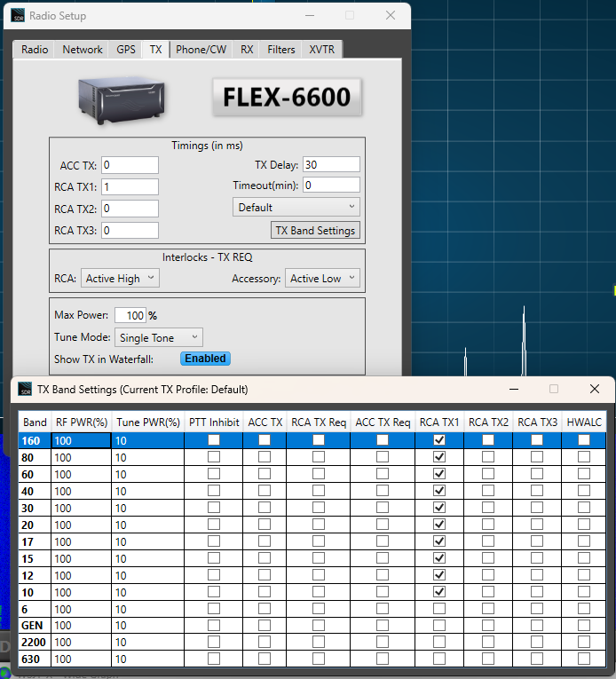Open the Filters tab
616x679 pixels.
[280, 50]
